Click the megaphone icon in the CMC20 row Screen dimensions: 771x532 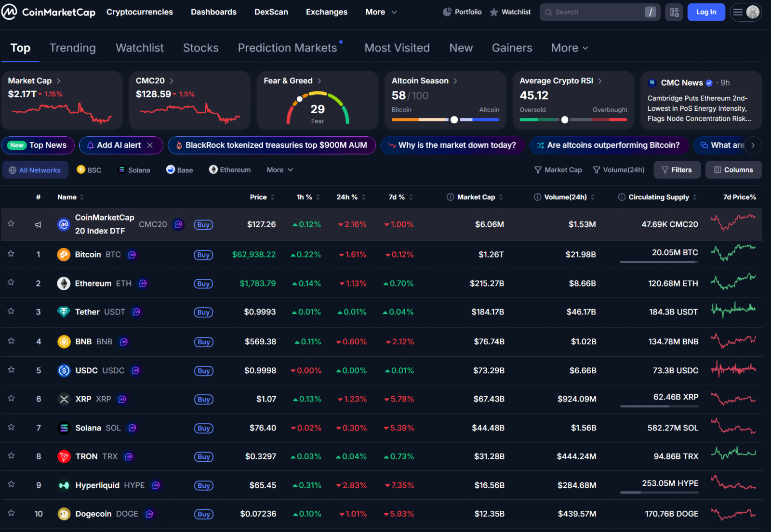[38, 225]
